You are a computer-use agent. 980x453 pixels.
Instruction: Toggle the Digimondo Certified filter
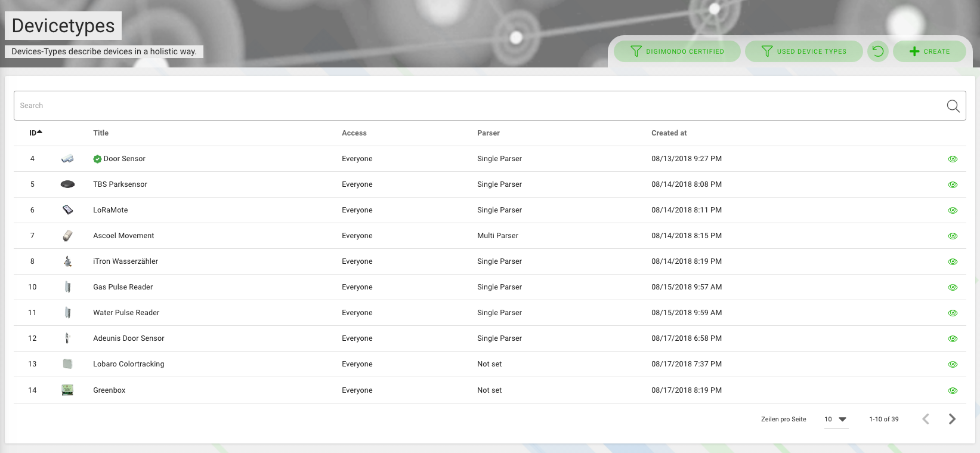[678, 51]
